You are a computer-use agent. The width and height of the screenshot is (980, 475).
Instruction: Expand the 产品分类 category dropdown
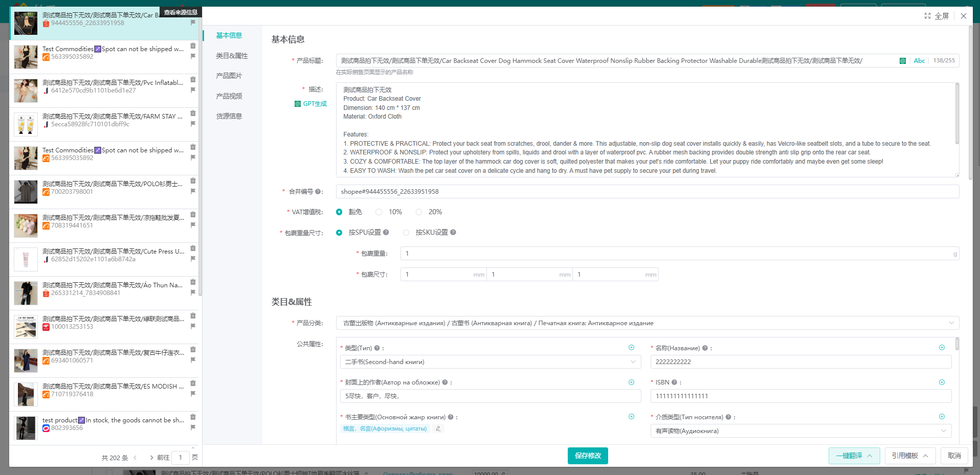951,323
